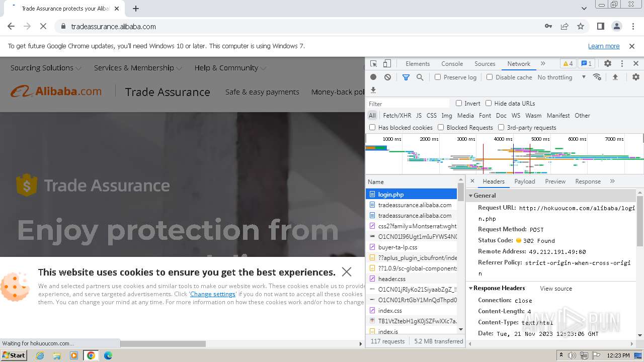Viewport: 644px width, 362px height.
Task: Click the page horizontal scrollbar thumb
Action: [163, 344]
